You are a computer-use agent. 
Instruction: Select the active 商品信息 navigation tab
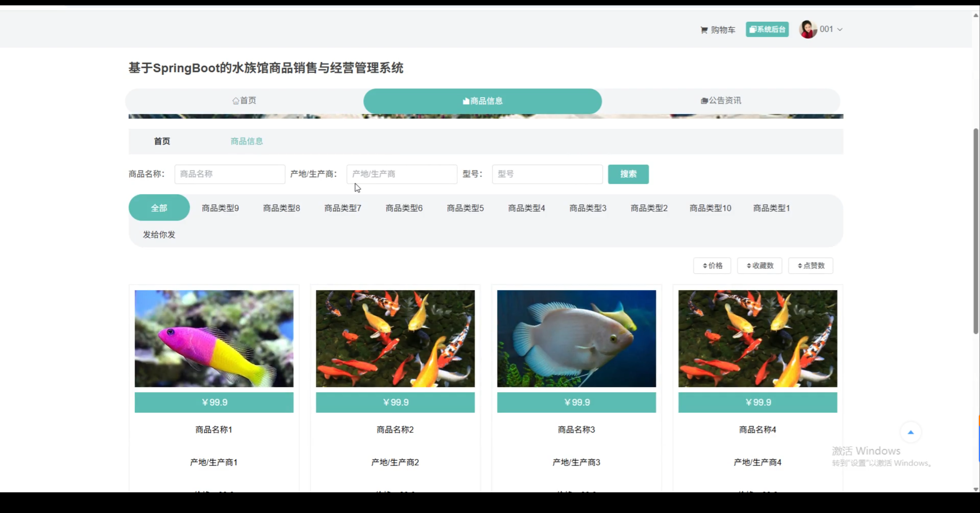482,101
